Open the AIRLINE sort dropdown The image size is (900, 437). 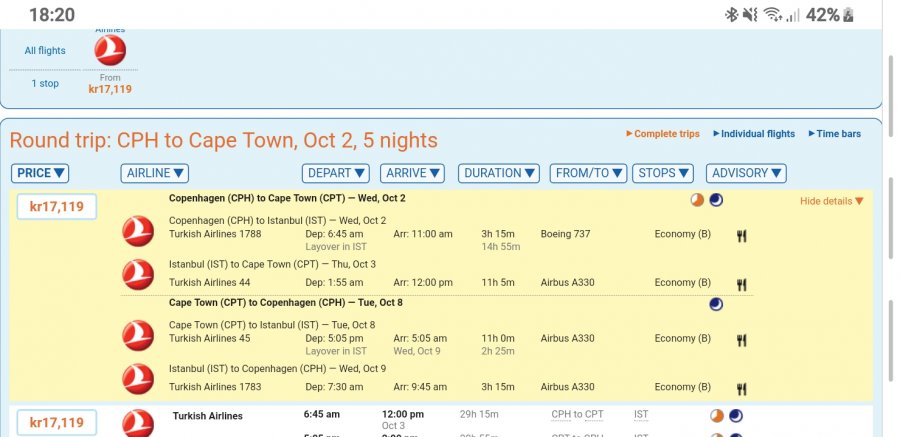coord(154,173)
